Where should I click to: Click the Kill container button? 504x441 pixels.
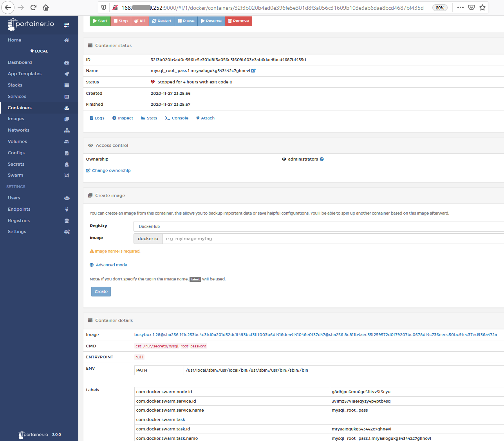tap(140, 21)
